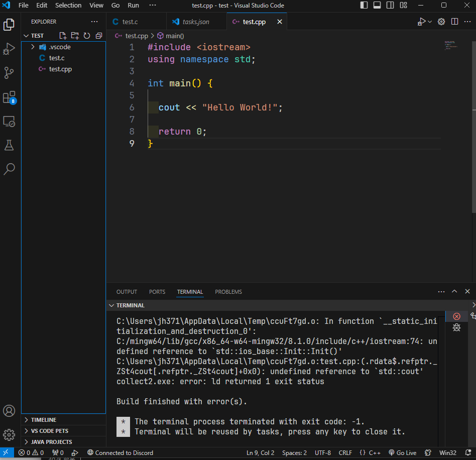
Task: Expand the TIMELINE section
Action: 43,420
